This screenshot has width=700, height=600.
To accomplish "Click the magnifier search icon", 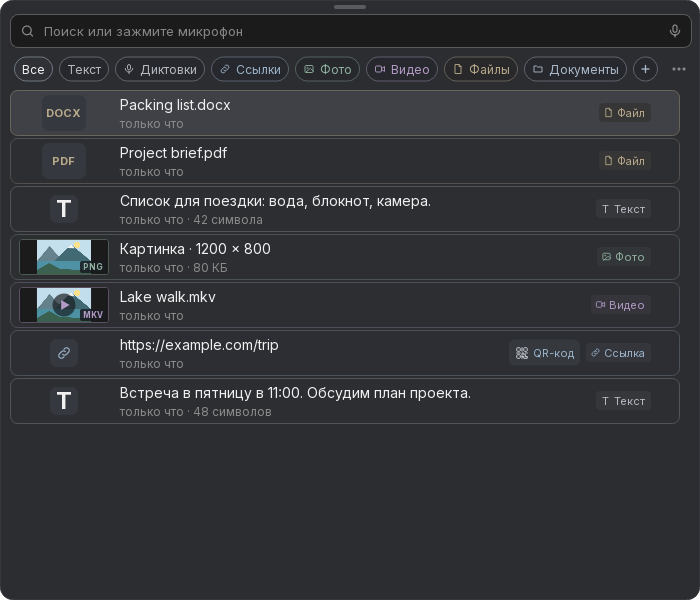I will 28,31.
